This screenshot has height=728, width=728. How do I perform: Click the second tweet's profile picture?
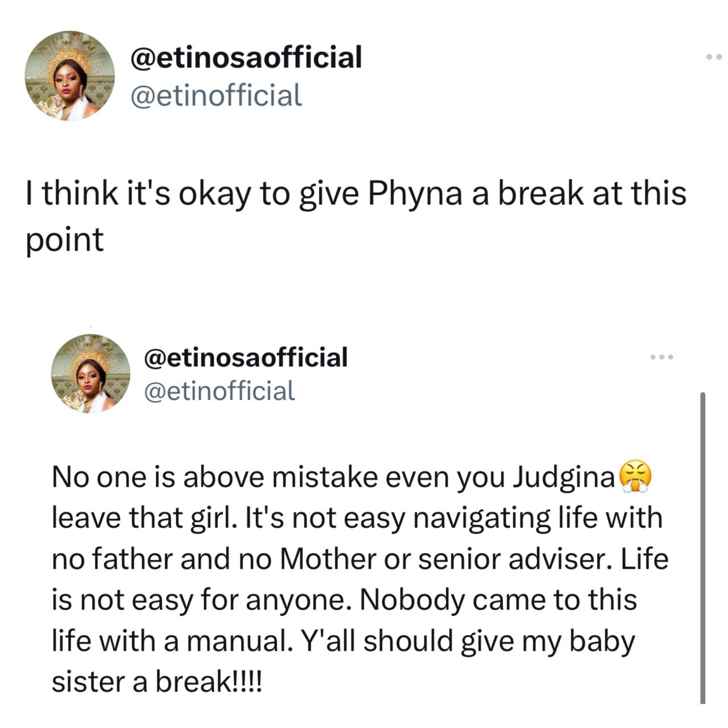click(x=90, y=374)
